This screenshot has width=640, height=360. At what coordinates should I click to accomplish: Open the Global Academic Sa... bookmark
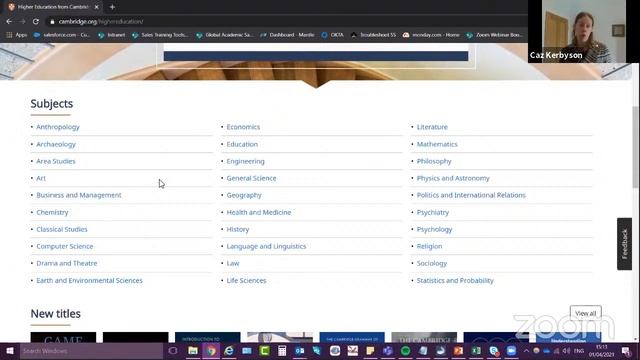tap(224, 35)
